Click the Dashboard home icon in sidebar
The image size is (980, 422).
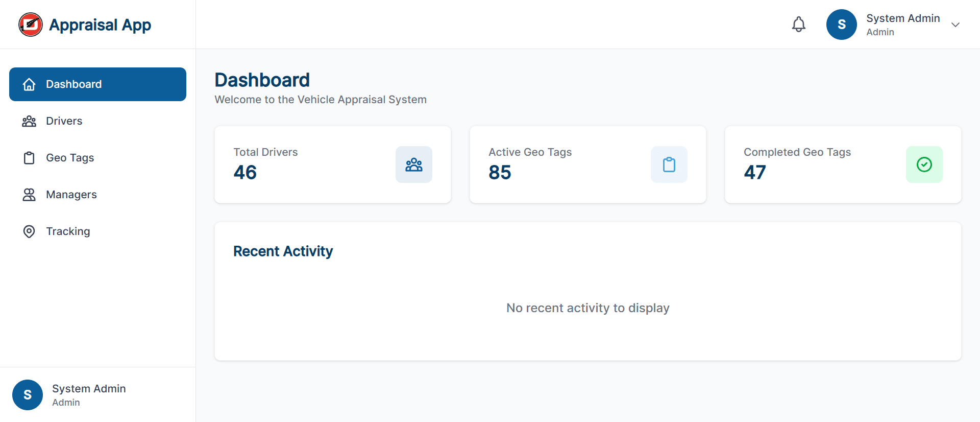point(29,84)
